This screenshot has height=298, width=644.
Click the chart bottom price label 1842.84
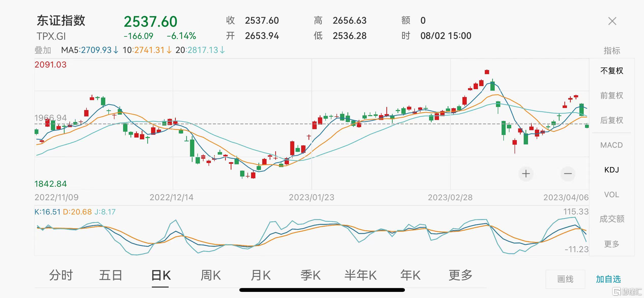pos(50,184)
